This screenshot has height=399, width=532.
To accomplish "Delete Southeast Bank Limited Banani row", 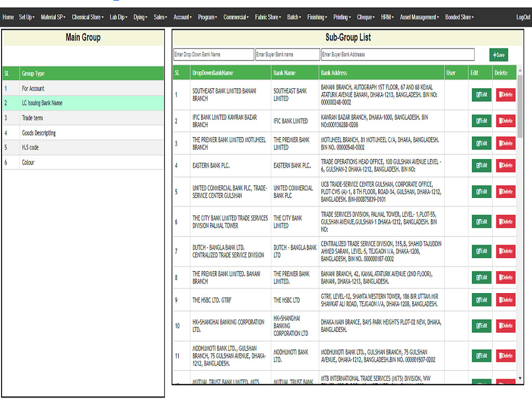I will [x=505, y=95].
